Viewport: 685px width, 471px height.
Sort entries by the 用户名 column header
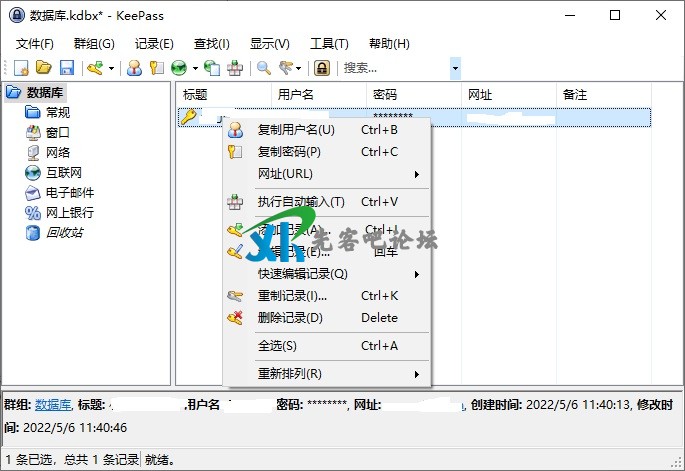[296, 94]
